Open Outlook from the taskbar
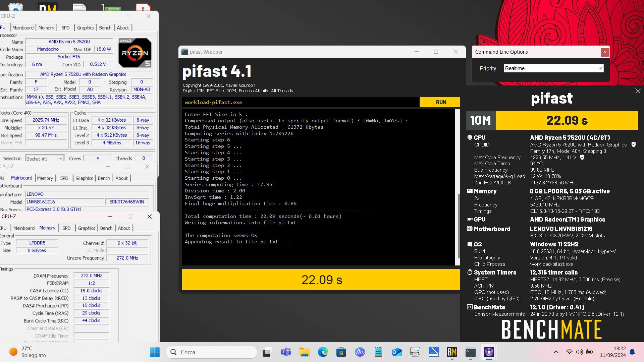Viewport: 644px width, 362px height. 396,352
